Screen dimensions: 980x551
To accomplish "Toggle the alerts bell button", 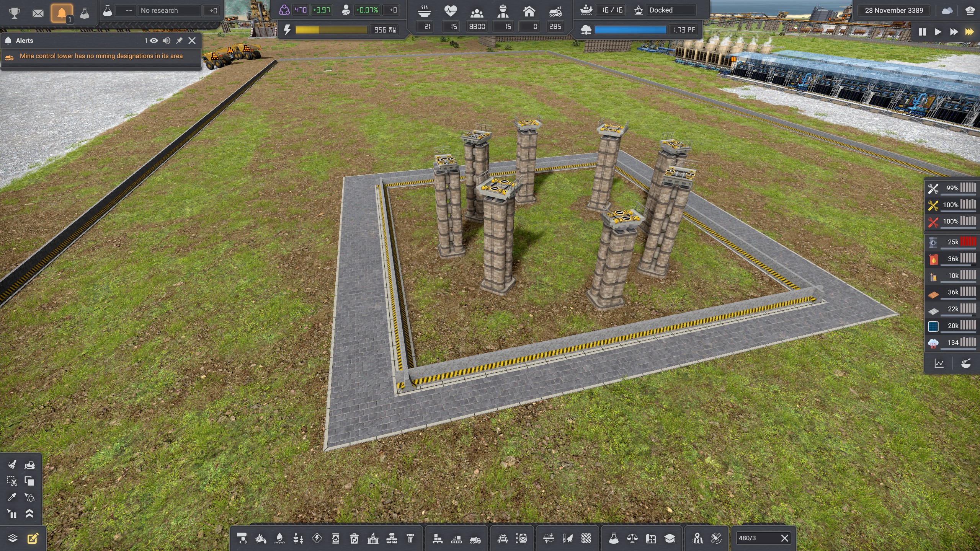I will pos(62,13).
